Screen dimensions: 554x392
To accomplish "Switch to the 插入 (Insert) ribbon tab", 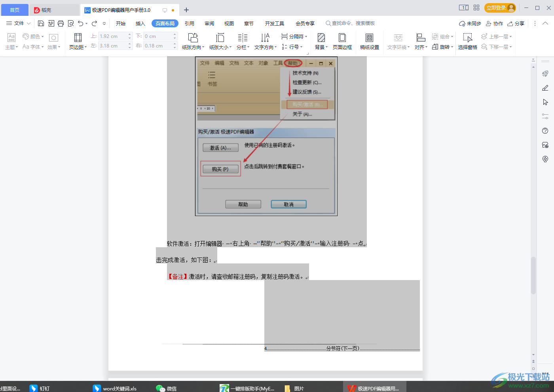I will coord(140,23).
